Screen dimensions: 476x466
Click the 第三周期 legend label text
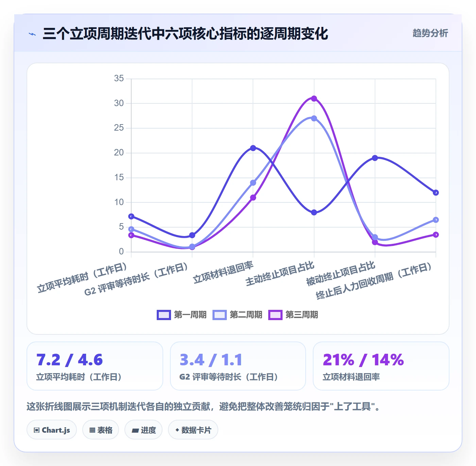[x=302, y=315]
